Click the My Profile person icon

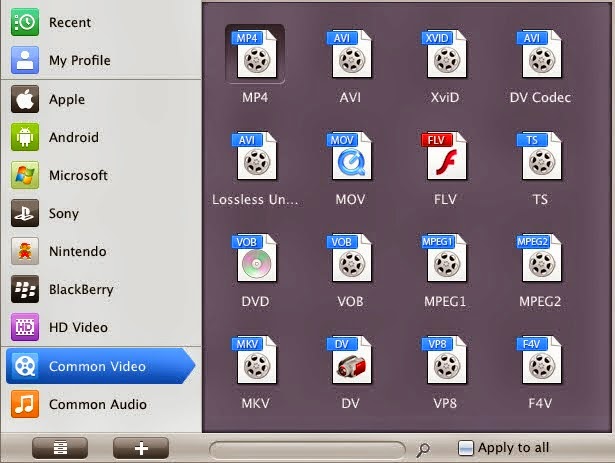pos(25,60)
